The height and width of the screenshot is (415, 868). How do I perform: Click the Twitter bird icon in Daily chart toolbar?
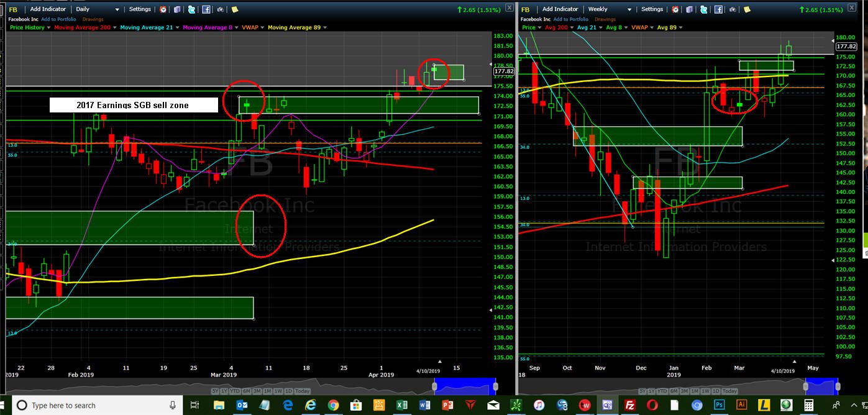point(191,9)
